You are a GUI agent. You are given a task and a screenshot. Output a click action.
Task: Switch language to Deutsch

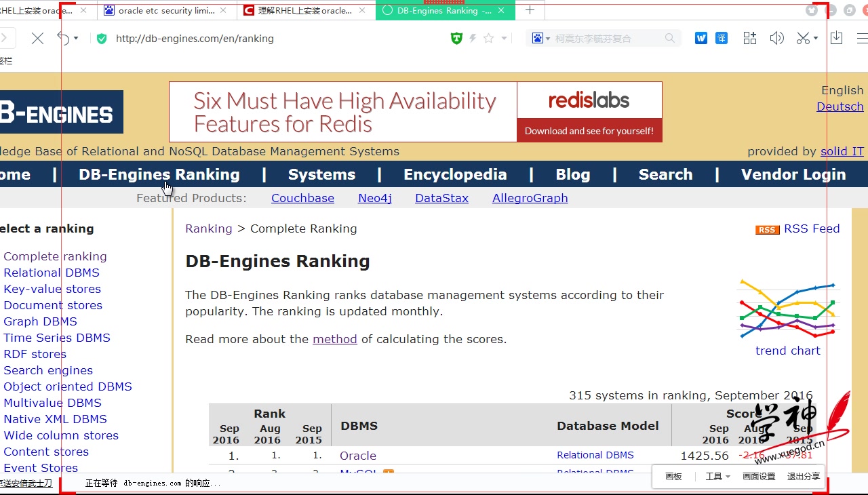pos(840,106)
